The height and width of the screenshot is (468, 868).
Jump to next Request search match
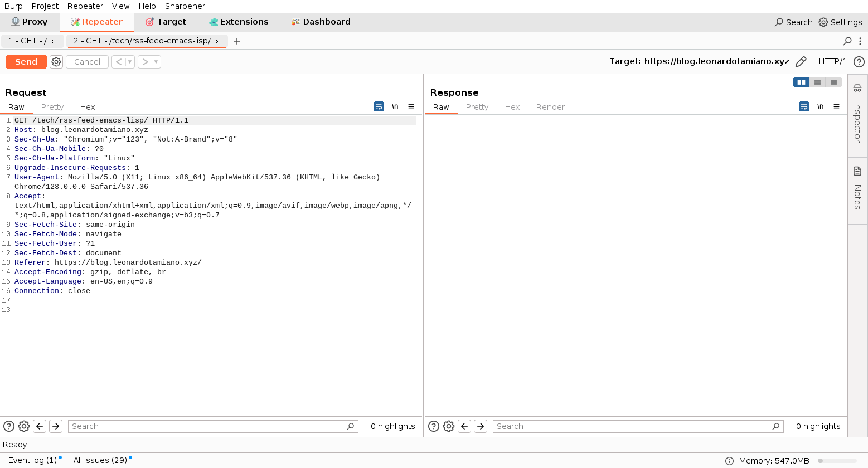56,426
